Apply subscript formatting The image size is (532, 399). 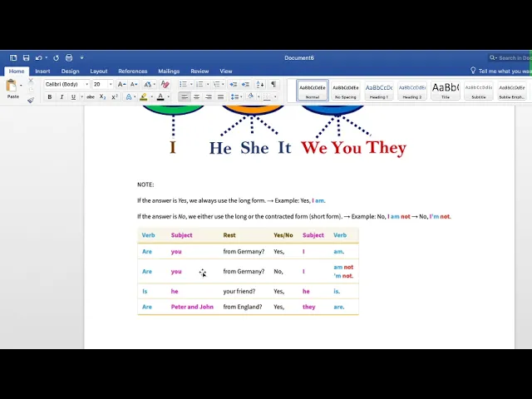102,97
